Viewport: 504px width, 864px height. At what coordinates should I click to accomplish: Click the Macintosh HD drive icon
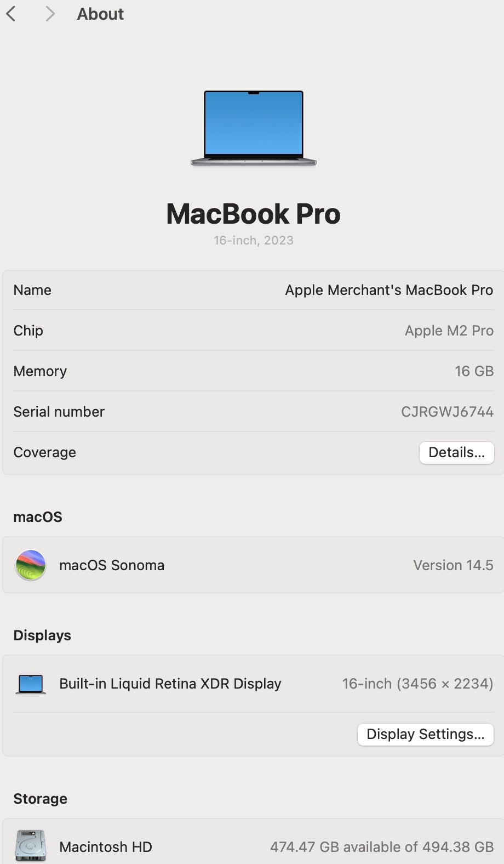tap(31, 846)
